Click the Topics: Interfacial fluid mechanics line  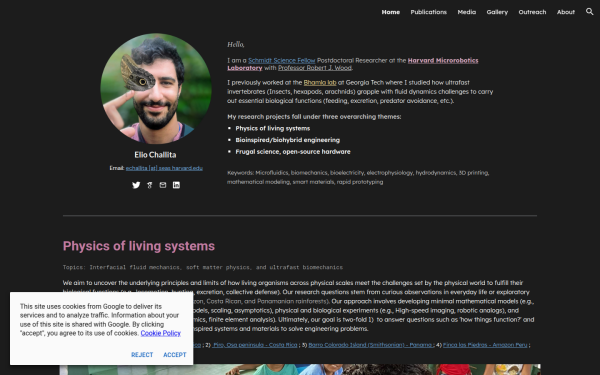203,267
